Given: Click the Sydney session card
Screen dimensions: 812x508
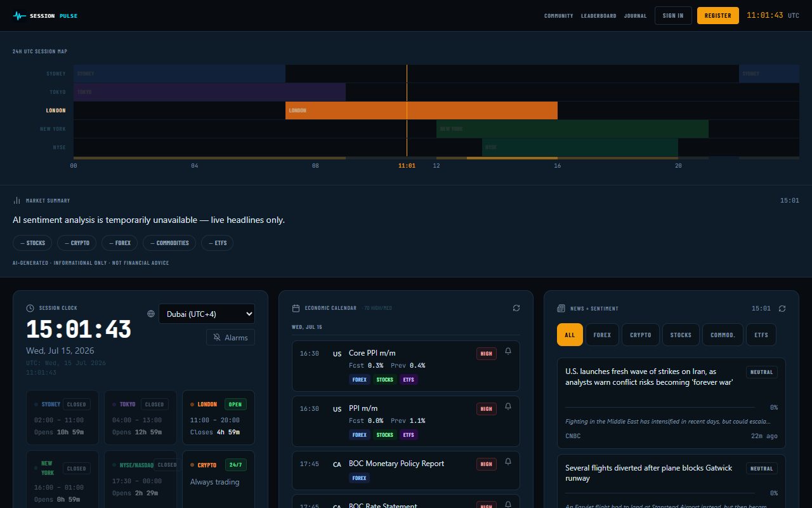Looking at the screenshot, I should pyautogui.click(x=62, y=417).
